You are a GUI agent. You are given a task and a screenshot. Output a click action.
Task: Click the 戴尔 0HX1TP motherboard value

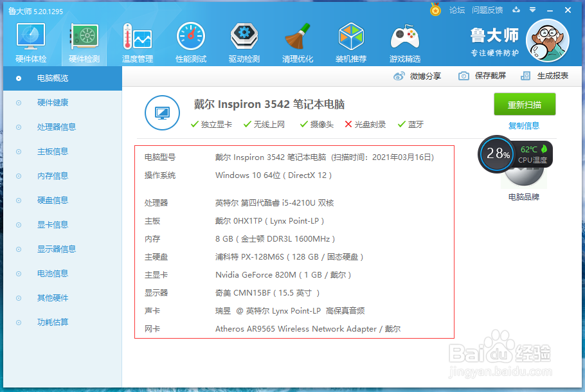(269, 221)
